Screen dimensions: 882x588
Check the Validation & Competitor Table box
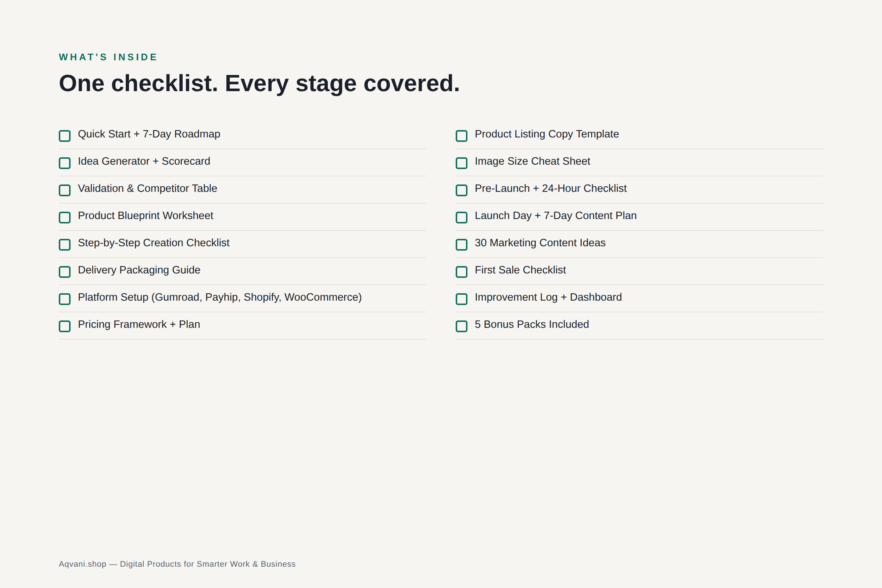65,190
